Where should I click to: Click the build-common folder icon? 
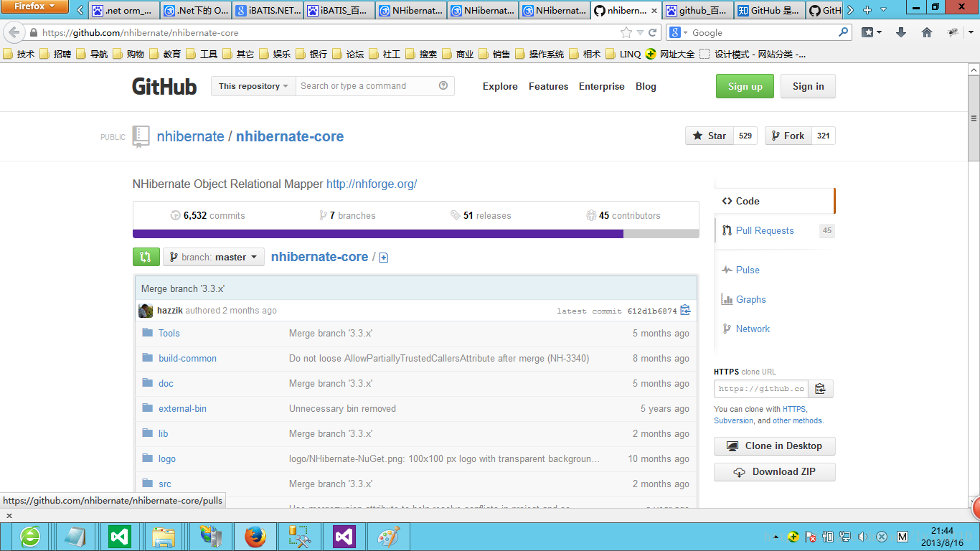point(148,358)
